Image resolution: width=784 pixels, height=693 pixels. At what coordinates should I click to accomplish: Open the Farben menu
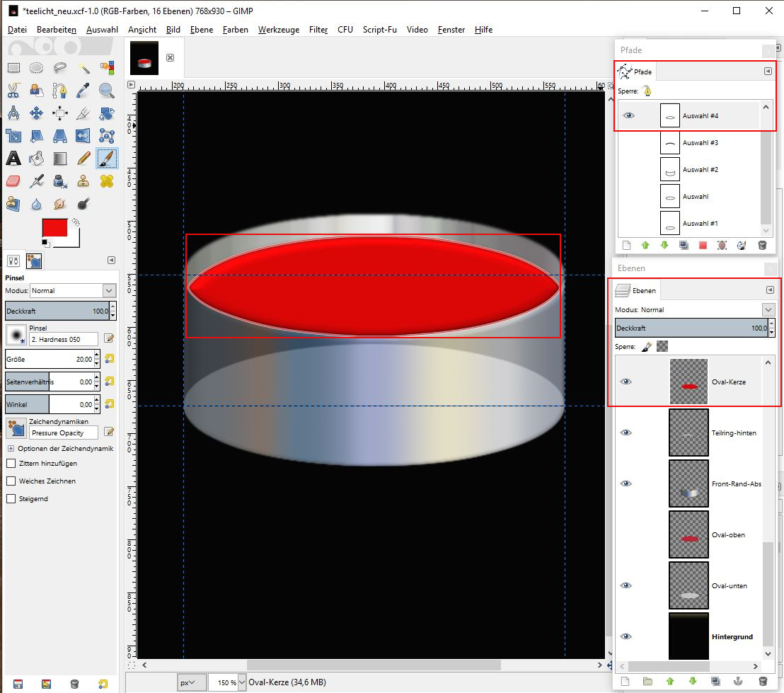[235, 30]
